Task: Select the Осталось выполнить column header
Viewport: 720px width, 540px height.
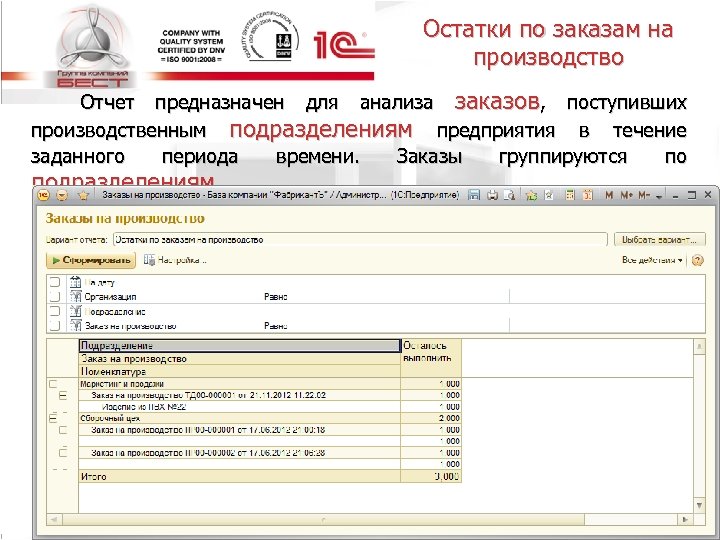Action: [x=431, y=358]
